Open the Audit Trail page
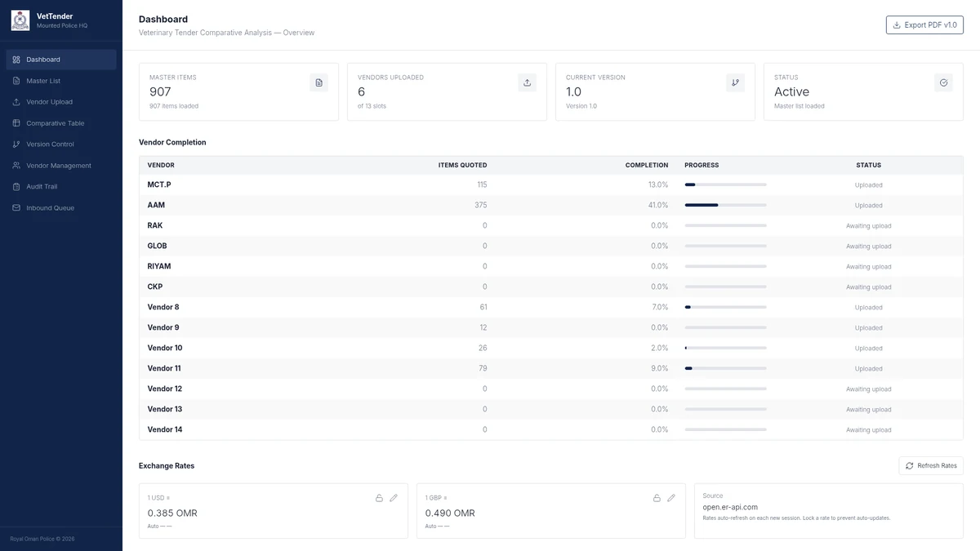This screenshot has height=551, width=980. click(61, 187)
